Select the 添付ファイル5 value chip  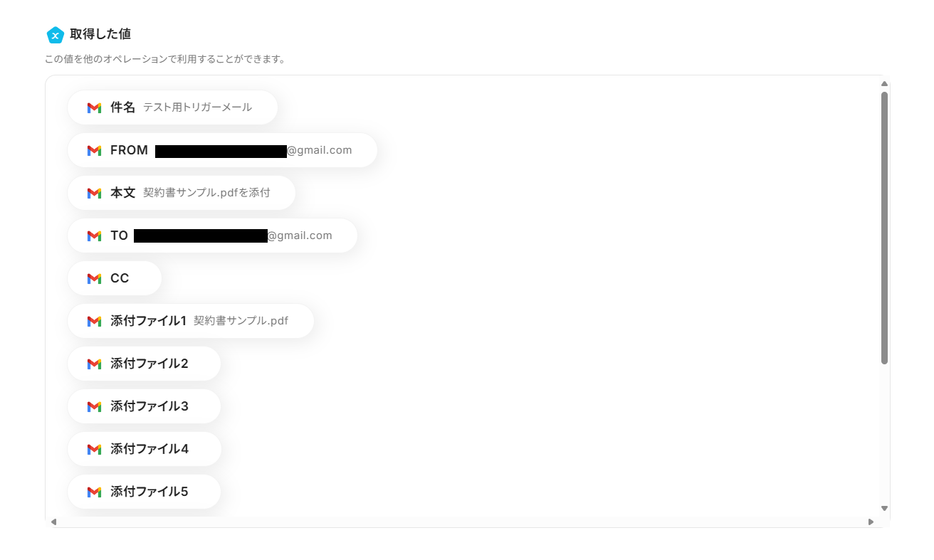point(145,492)
